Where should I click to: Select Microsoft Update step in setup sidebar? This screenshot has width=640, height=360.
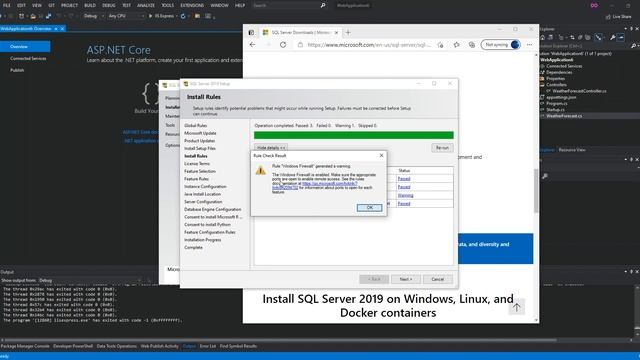click(200, 133)
